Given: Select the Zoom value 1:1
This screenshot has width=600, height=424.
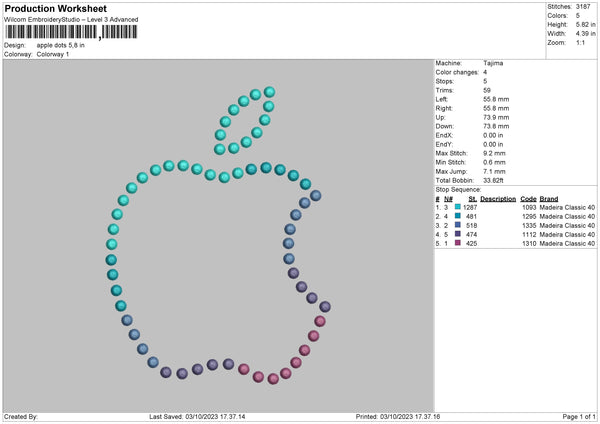Looking at the screenshot, I should (580, 42).
